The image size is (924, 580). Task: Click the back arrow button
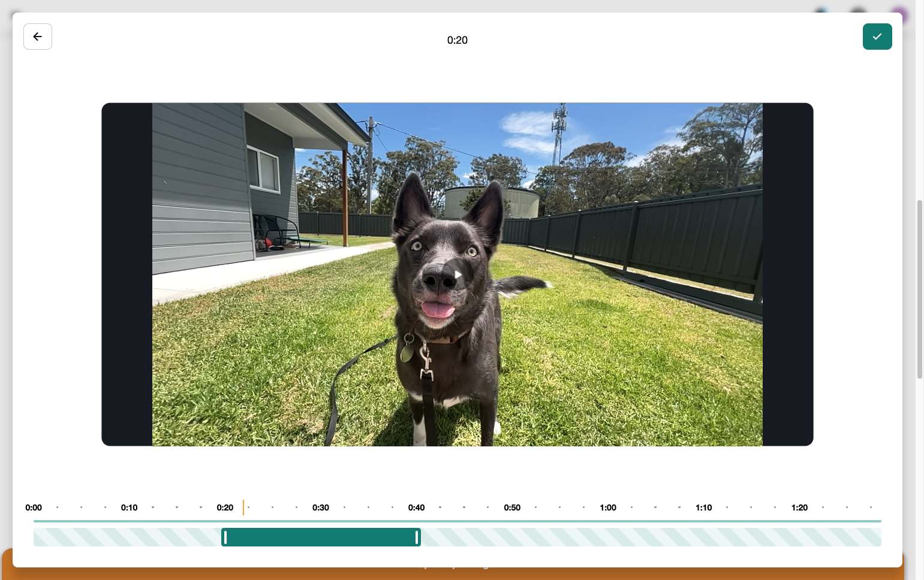(38, 37)
